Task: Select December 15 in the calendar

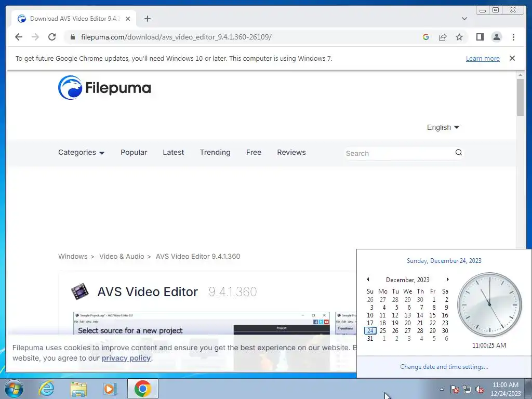Action: 433,315
